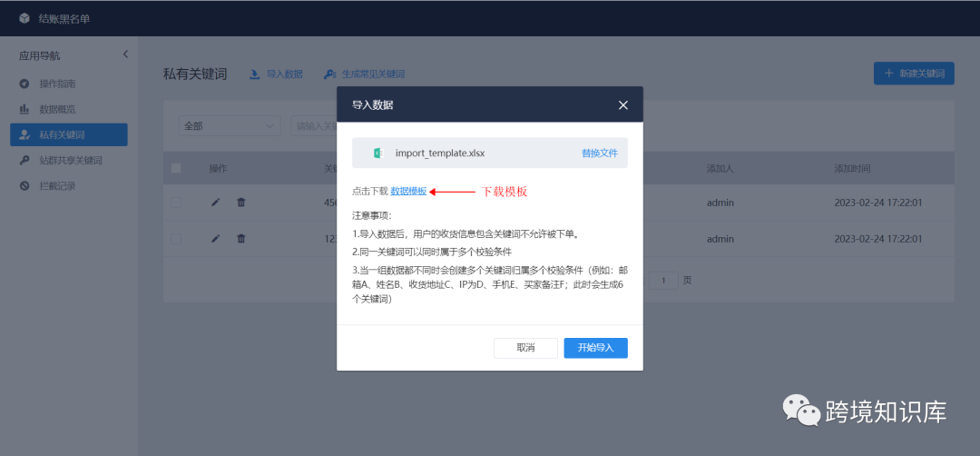This screenshot has height=456, width=980.
Task: Click 数据模板 download link
Action: 408,192
